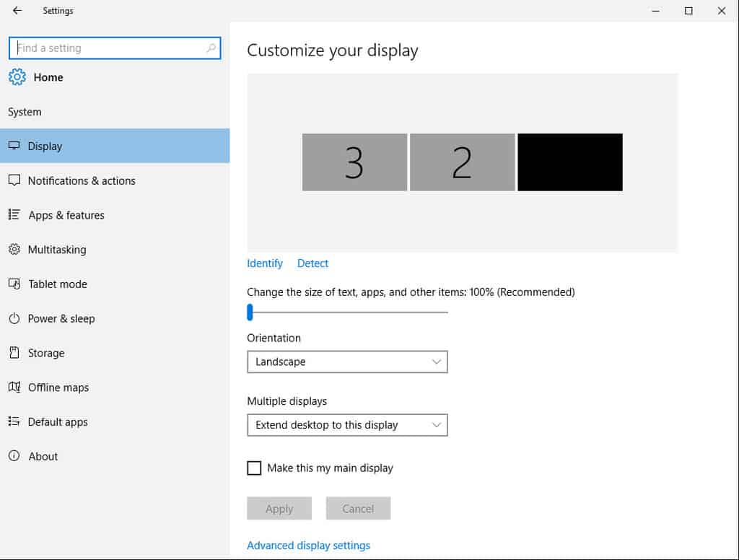This screenshot has width=739, height=560.
Task: Click the Power & sleep icon
Action: click(14, 318)
